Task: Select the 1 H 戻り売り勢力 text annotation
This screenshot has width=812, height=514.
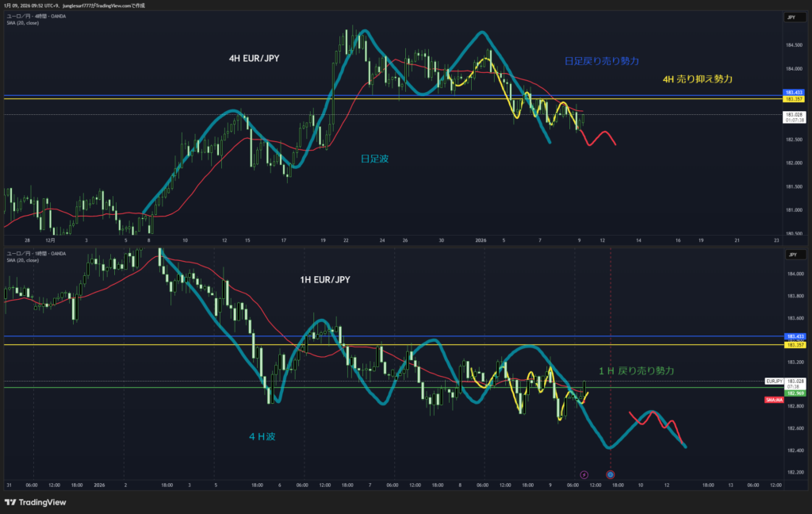Action: pos(636,370)
